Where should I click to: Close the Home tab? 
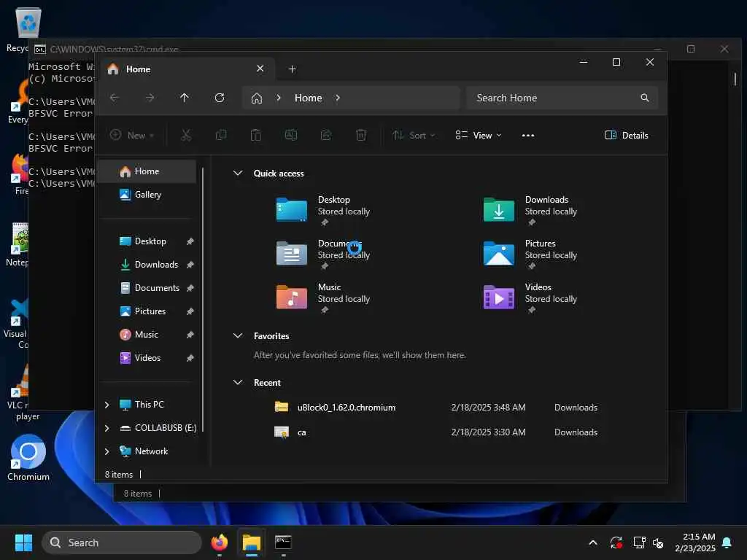260,69
